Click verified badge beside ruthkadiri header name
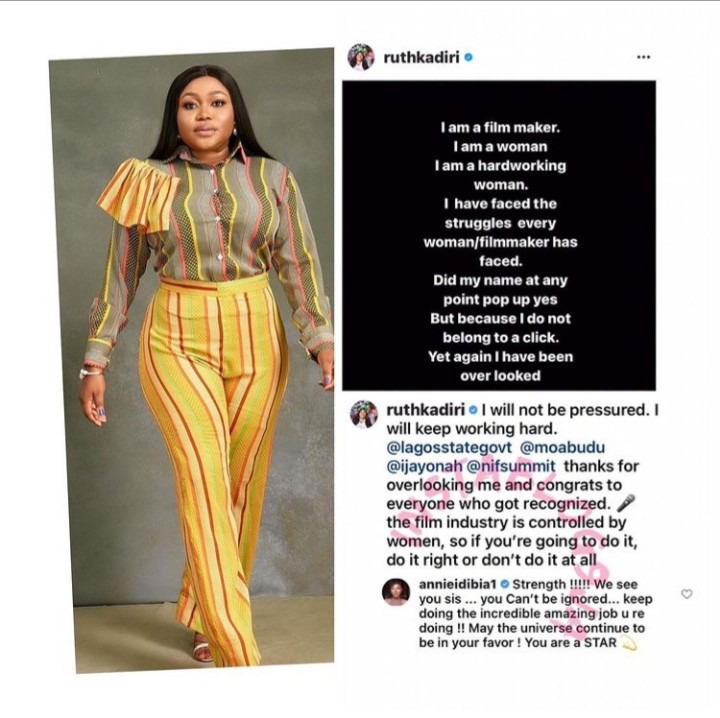Screen dimensions: 720x718 [468, 58]
